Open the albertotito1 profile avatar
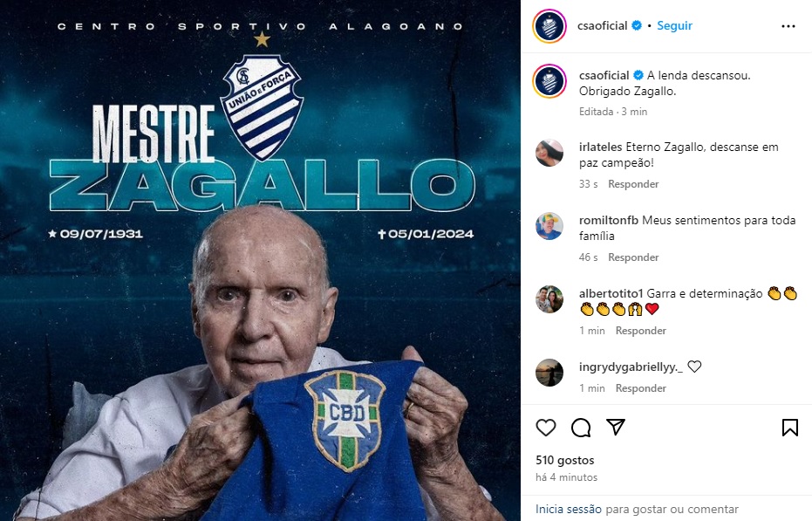The width and height of the screenshot is (812, 521). pos(549,299)
